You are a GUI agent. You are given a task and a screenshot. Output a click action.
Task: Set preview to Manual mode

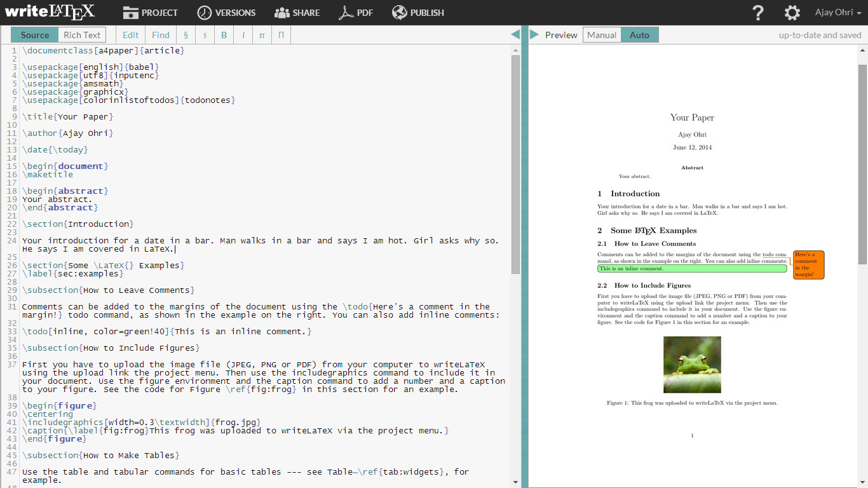click(602, 35)
